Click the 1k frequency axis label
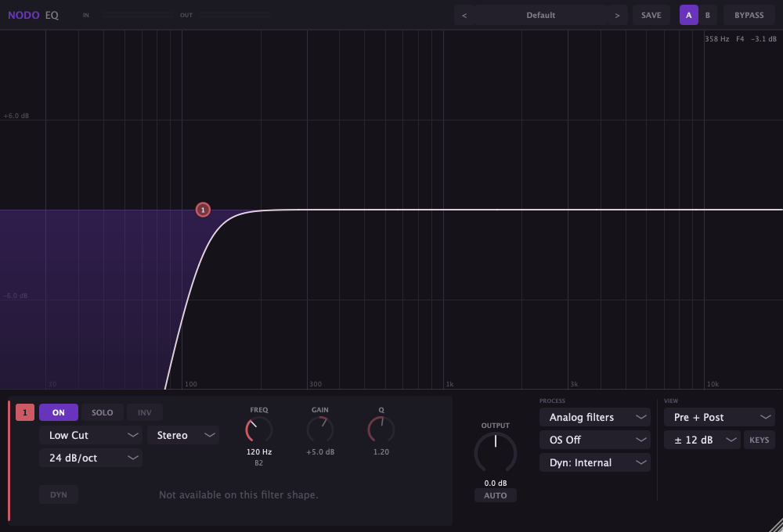The height and width of the screenshot is (532, 783). click(450, 384)
